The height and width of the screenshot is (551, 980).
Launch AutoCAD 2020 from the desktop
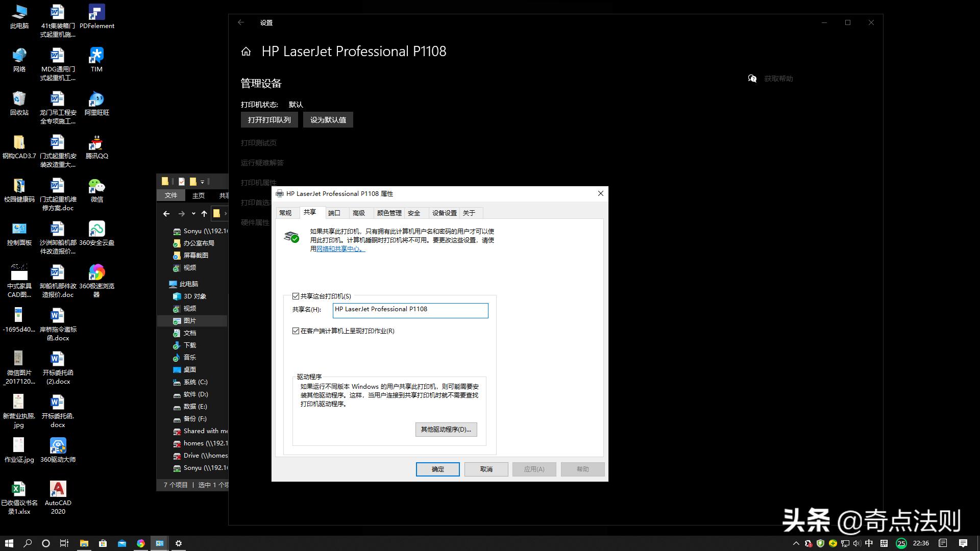coord(58,489)
